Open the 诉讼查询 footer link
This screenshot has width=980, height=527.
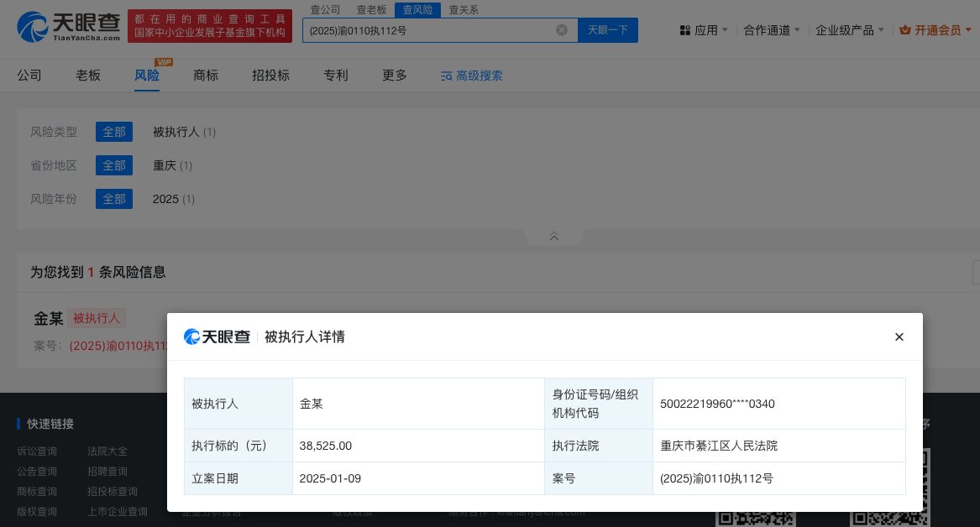click(37, 451)
